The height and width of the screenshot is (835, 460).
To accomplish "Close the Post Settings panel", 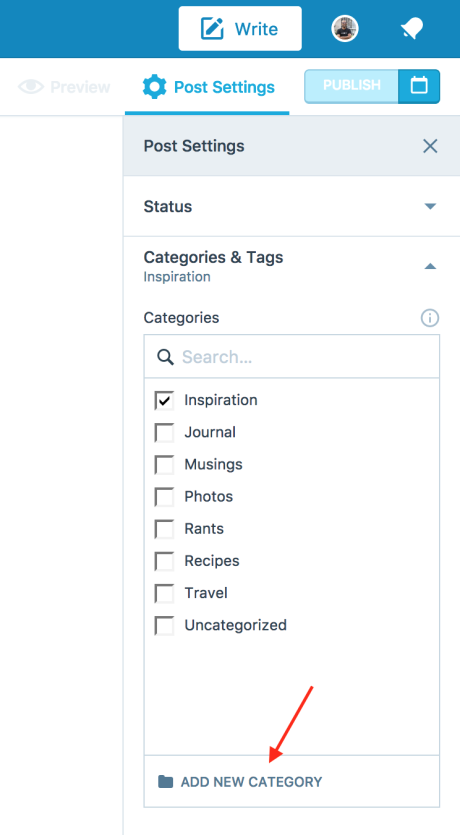I will coord(430,146).
